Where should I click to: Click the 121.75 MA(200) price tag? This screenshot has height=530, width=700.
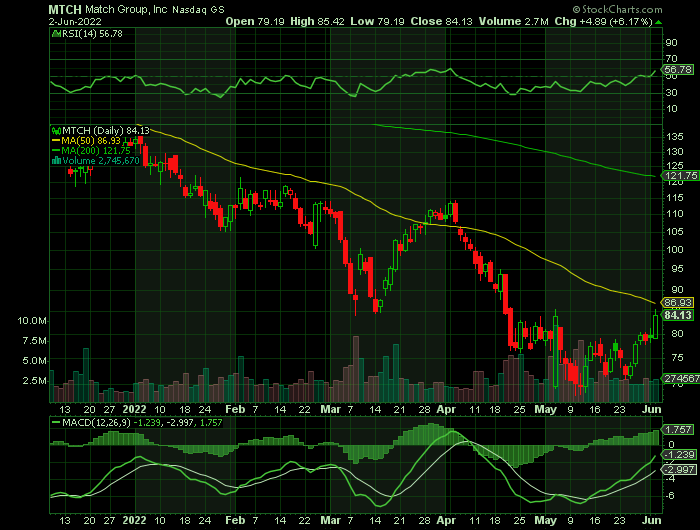point(681,176)
